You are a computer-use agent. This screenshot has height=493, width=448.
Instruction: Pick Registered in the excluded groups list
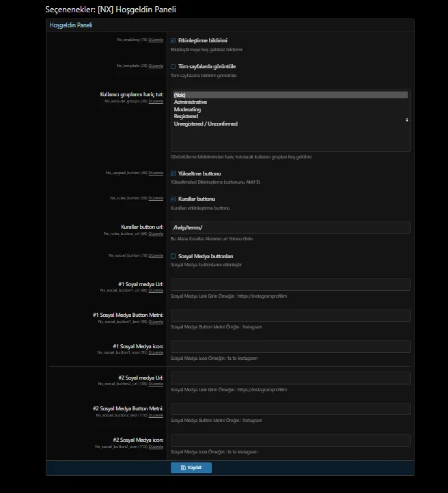point(186,117)
